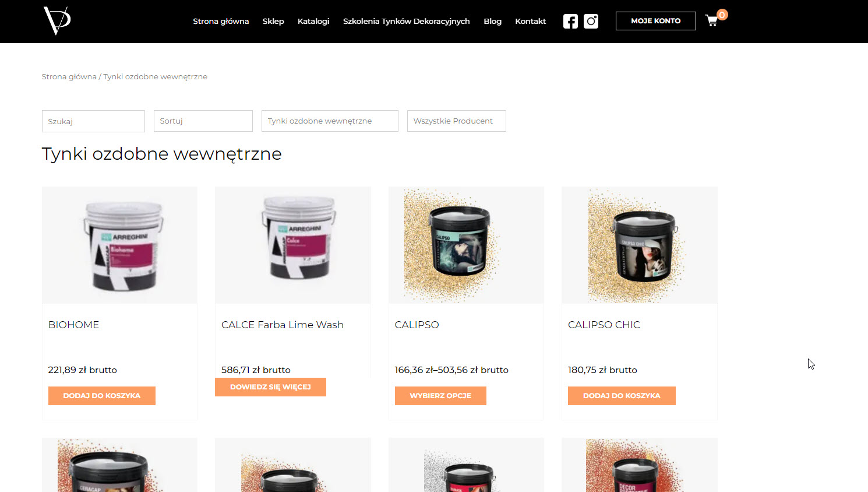Viewport: 868px width, 492px height.
Task: Open the CALCE Farba Lime Wash image
Action: coord(292,245)
